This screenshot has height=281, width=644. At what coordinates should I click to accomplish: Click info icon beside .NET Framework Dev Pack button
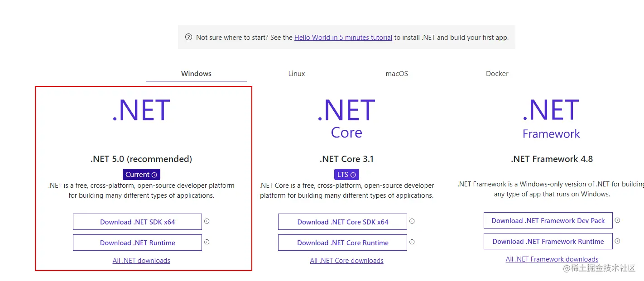click(617, 220)
